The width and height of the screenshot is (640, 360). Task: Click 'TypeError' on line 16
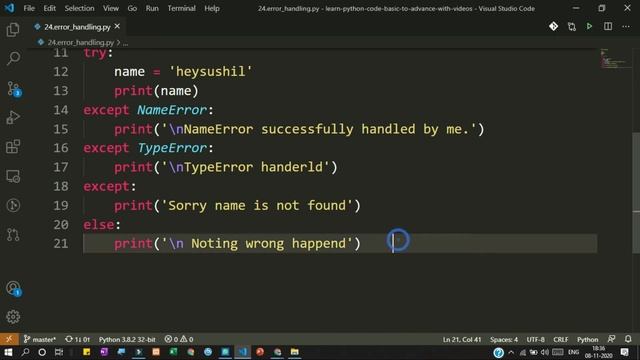[x=172, y=148]
